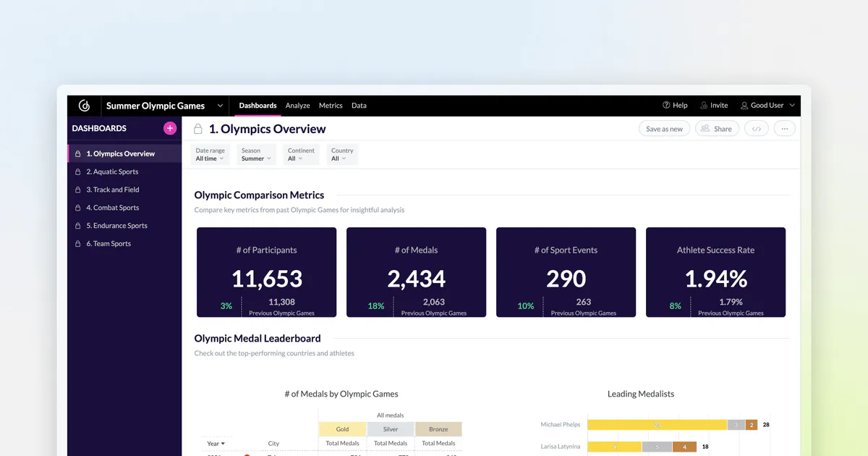
Task: Open the embed code button
Action: coord(757,129)
